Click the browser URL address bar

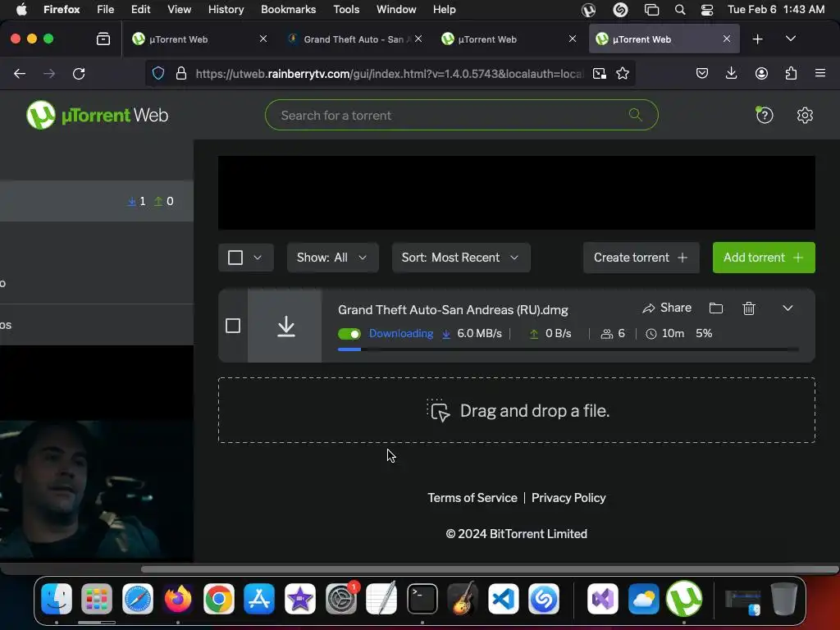[x=388, y=73]
